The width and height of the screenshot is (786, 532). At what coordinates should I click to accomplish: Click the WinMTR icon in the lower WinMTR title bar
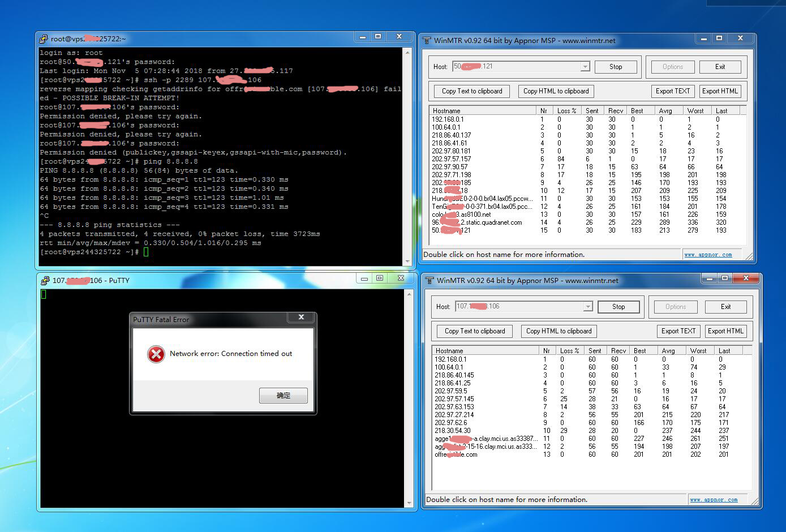click(x=430, y=280)
